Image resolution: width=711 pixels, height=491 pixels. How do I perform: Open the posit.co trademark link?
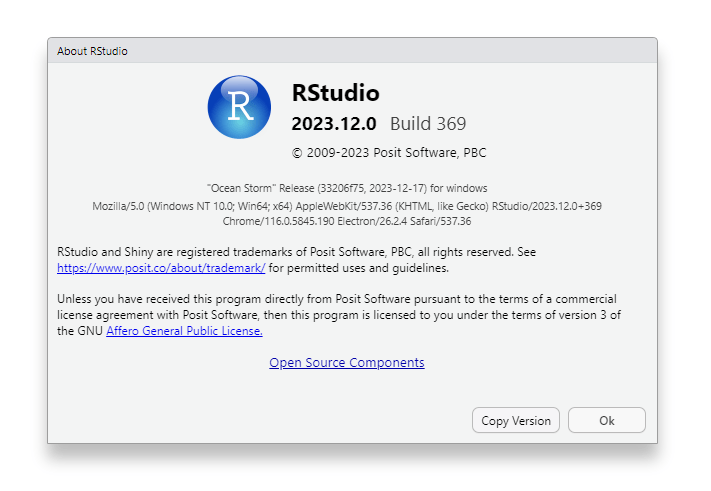pos(161,268)
